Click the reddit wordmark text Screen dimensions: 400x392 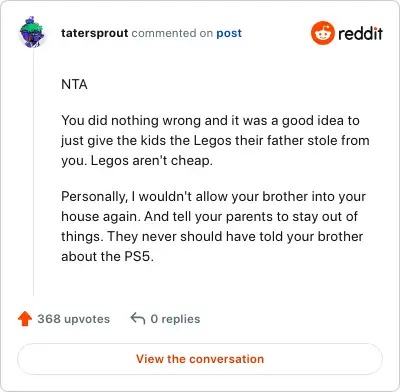pos(360,33)
